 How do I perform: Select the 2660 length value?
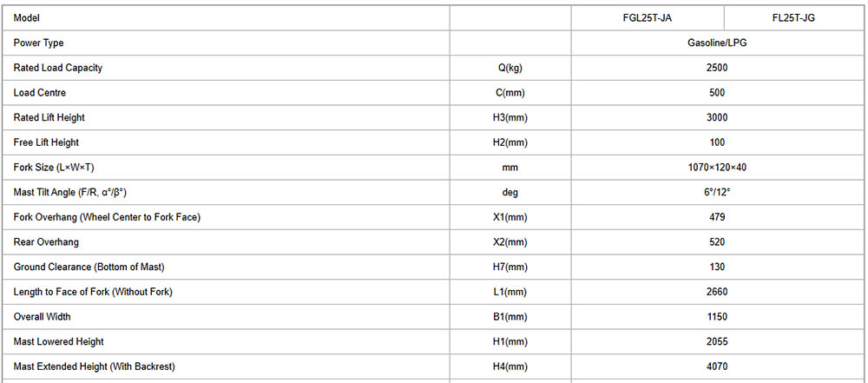717,292
